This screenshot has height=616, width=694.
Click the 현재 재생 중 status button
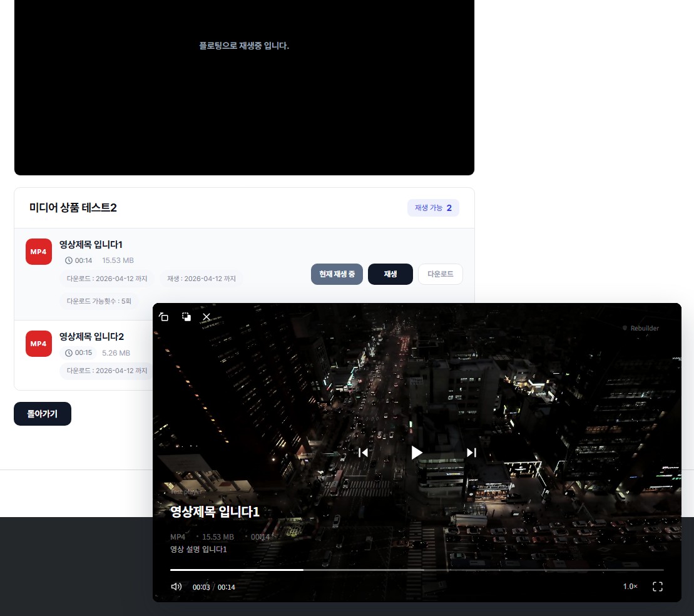pos(337,274)
